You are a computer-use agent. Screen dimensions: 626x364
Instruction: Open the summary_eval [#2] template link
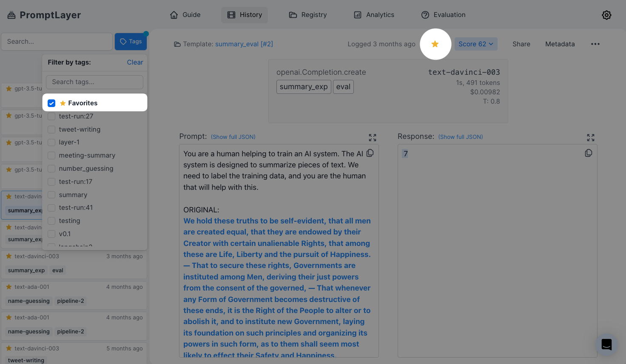pyautogui.click(x=244, y=44)
